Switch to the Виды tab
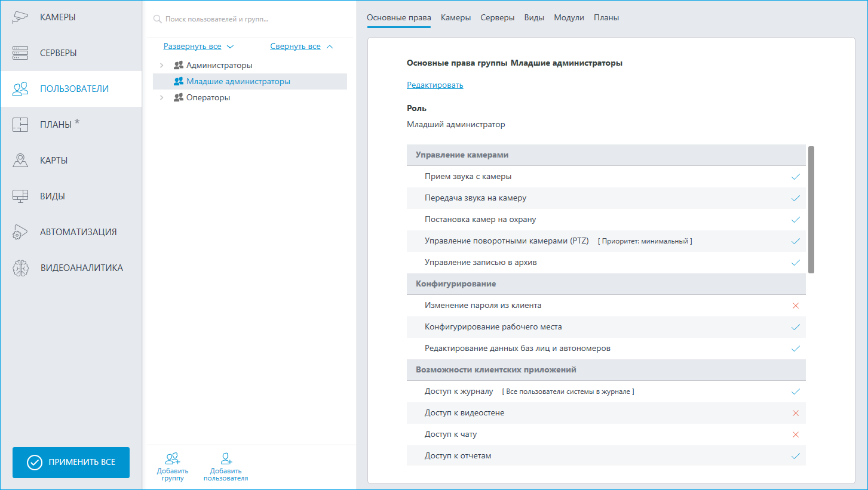 point(534,18)
